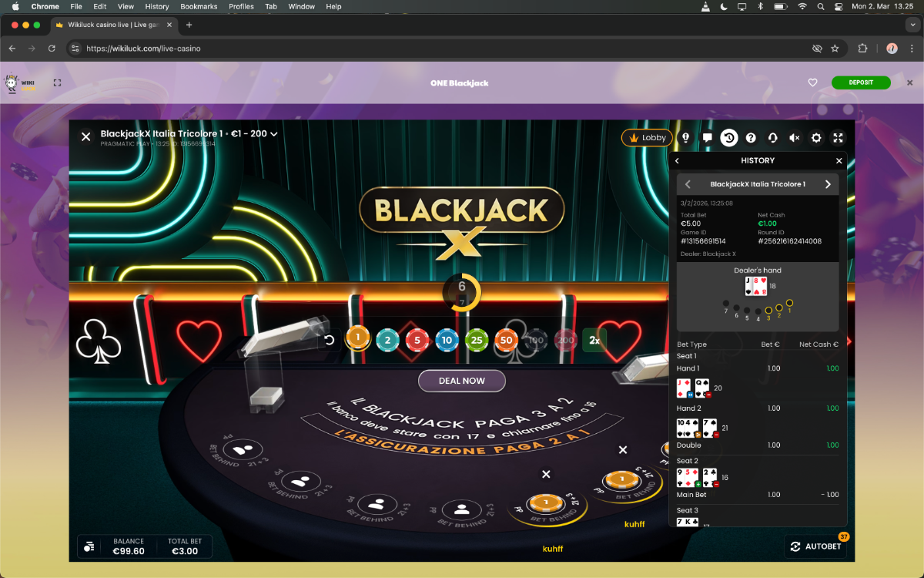Click the 2x double bet button
Image resolution: width=924 pixels, height=578 pixels.
(594, 340)
